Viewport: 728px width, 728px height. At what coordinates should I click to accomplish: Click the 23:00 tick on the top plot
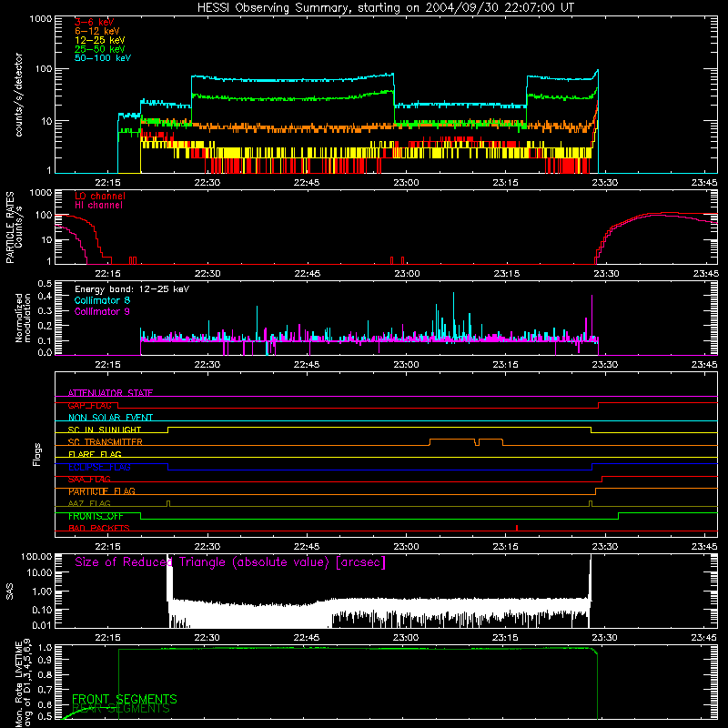coord(406,183)
